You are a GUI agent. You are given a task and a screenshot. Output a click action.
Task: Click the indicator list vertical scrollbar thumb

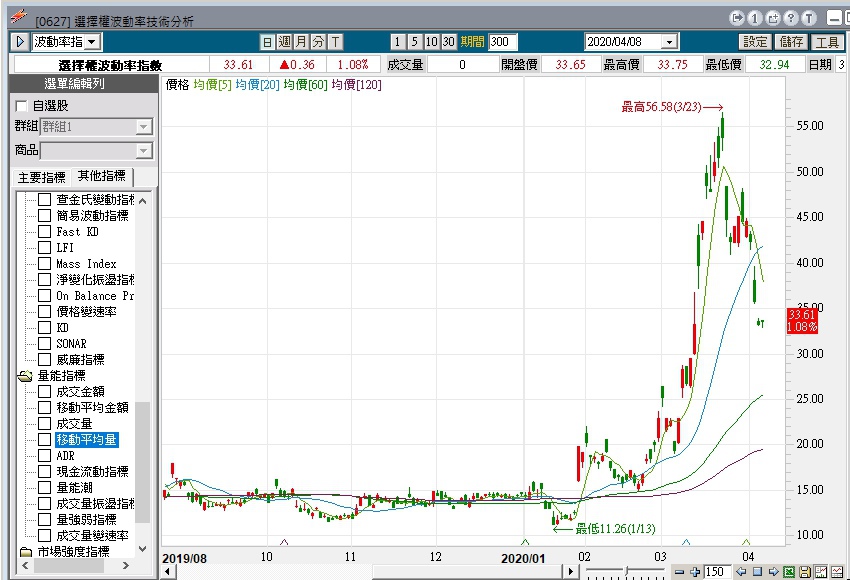click(142, 462)
